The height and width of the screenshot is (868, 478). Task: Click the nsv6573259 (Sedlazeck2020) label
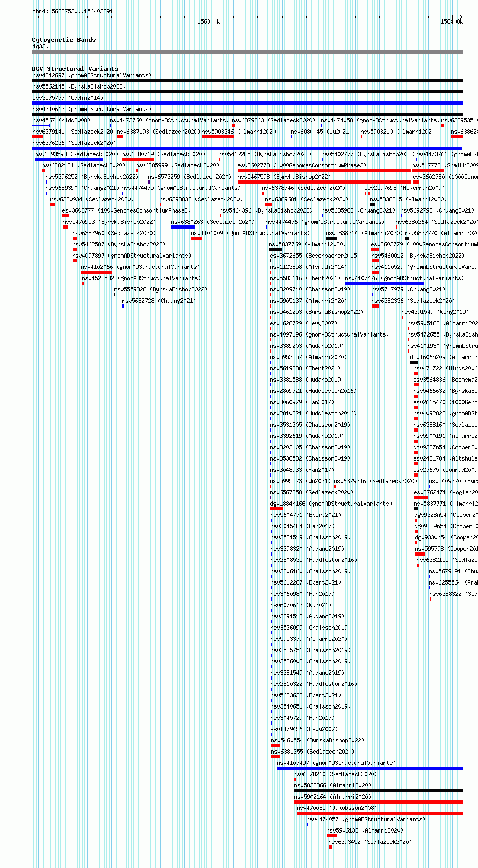pos(190,177)
